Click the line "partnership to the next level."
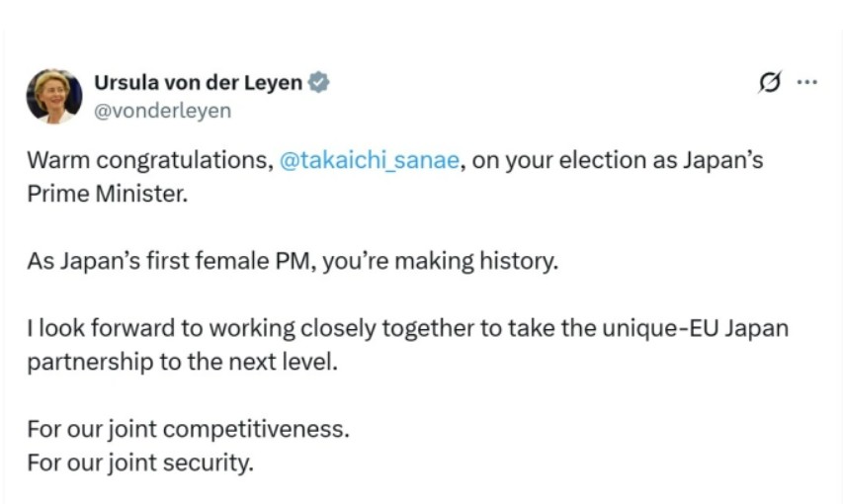The image size is (843, 504). point(183,362)
